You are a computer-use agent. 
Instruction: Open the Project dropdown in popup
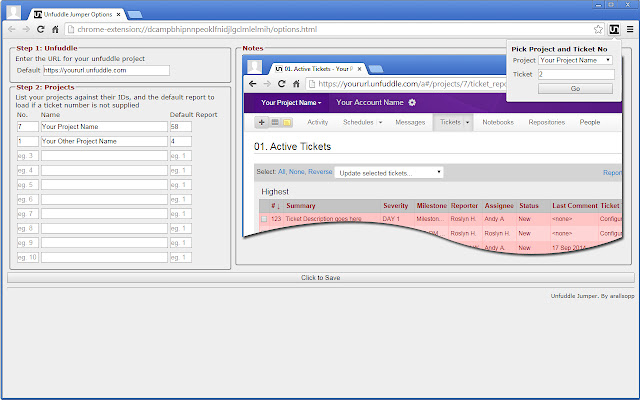tap(576, 60)
